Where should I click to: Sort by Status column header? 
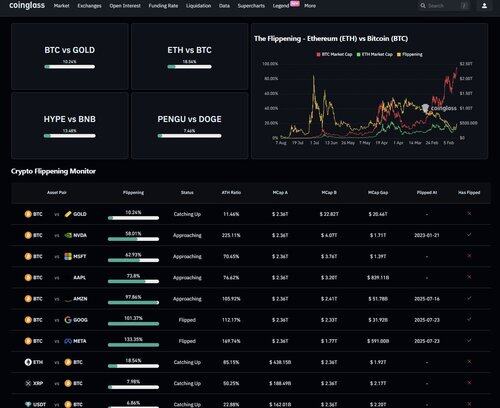point(187,192)
